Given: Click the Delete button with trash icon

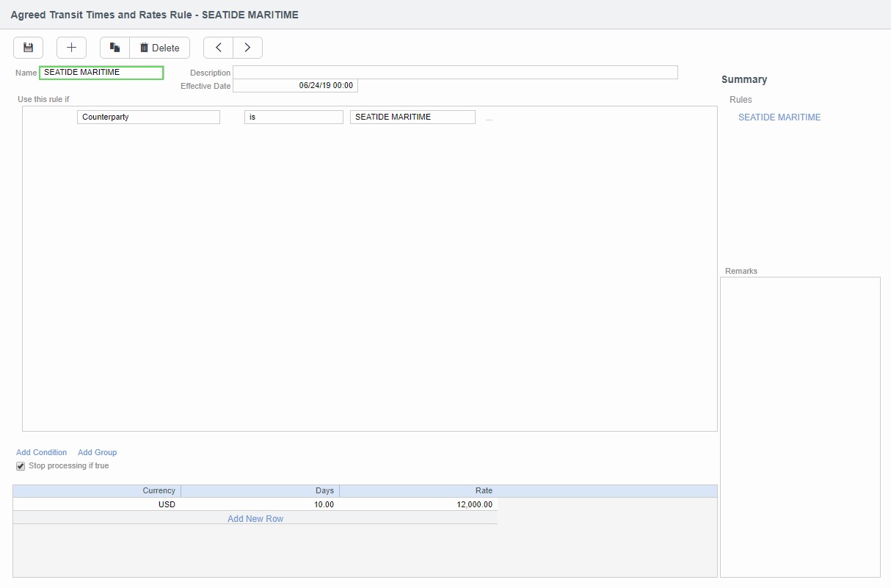Looking at the screenshot, I should [x=160, y=48].
